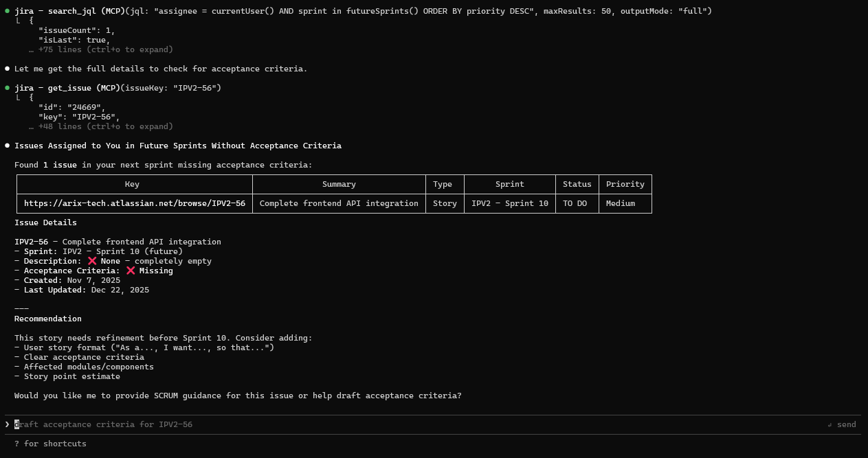Click the ? for shortcuts hint

tap(49, 443)
